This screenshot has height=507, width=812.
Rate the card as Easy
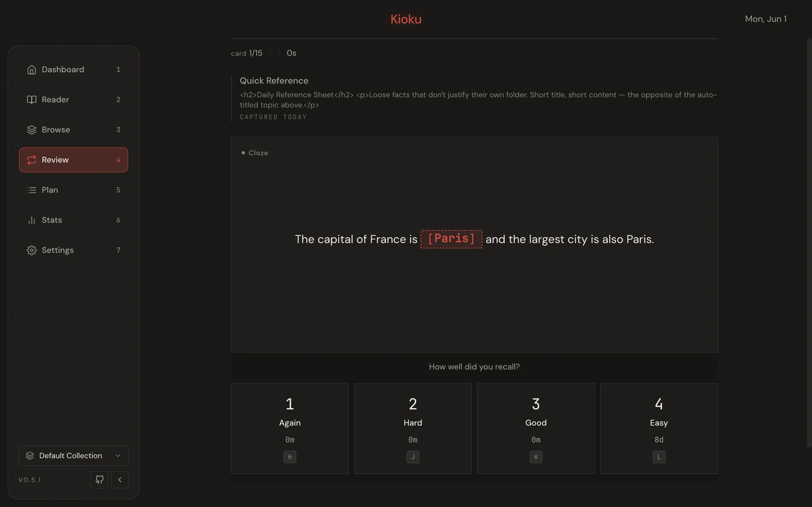(659, 428)
